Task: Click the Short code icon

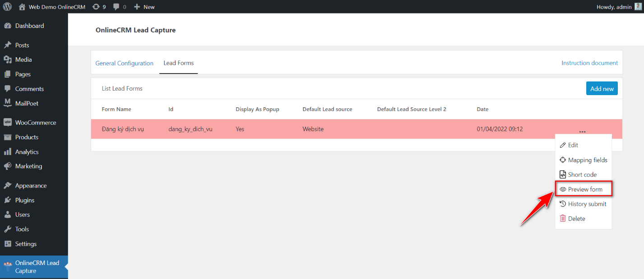Action: point(563,174)
